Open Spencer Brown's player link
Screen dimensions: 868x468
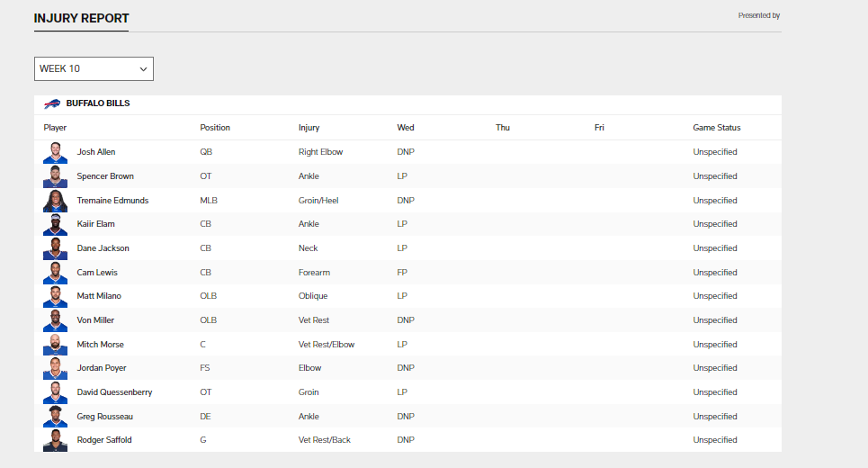(105, 176)
